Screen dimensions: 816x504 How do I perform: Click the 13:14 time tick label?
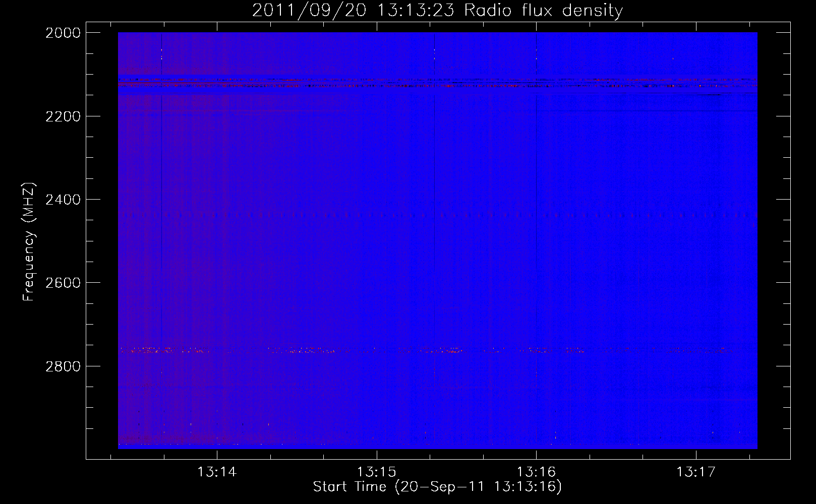[x=217, y=472]
